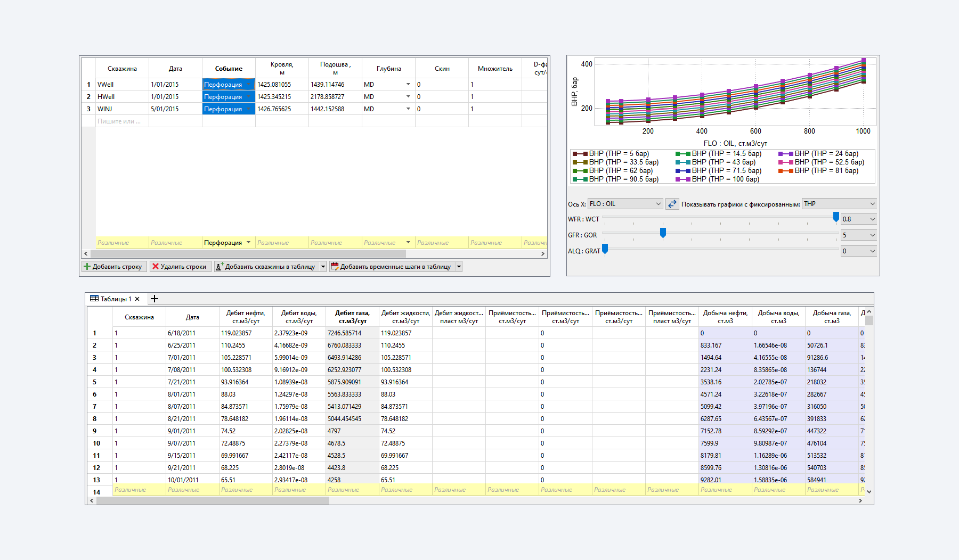Click the Удалить строки button
The height and width of the screenshot is (560, 959).
[x=180, y=267]
